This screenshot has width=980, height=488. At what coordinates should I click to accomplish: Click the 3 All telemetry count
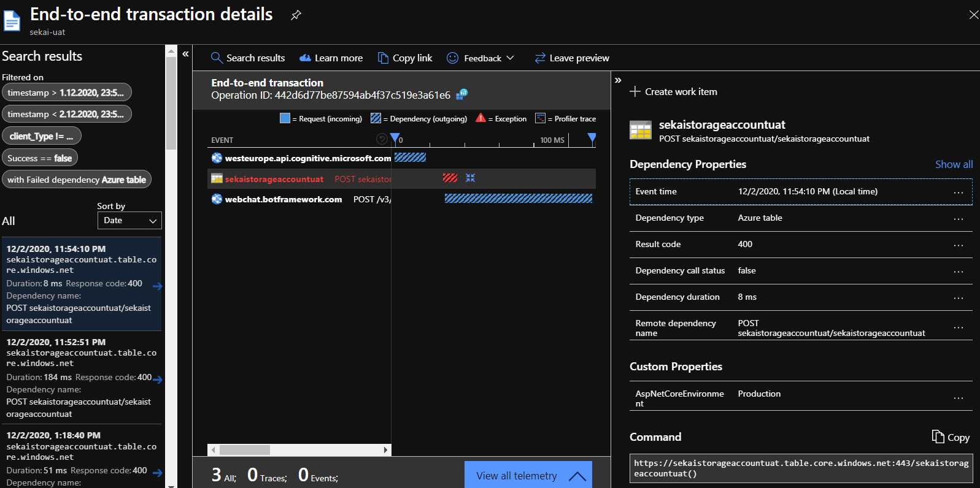tap(223, 475)
